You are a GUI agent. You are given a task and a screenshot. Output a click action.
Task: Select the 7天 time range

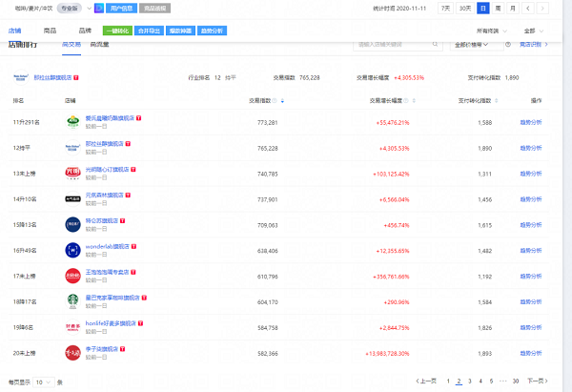point(445,8)
